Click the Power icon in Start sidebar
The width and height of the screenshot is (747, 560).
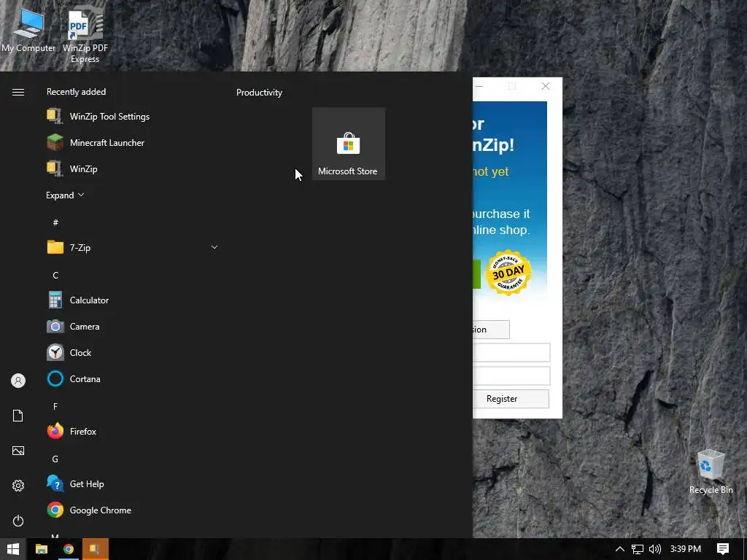[18, 521]
